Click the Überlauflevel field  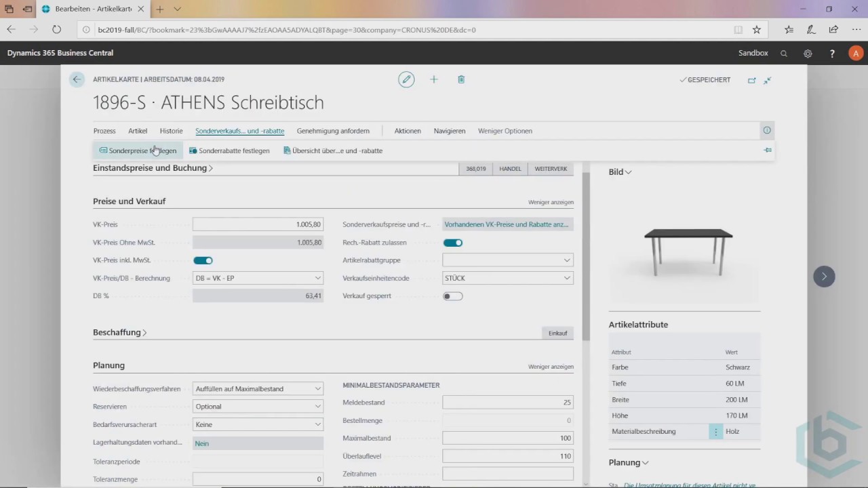click(x=508, y=456)
